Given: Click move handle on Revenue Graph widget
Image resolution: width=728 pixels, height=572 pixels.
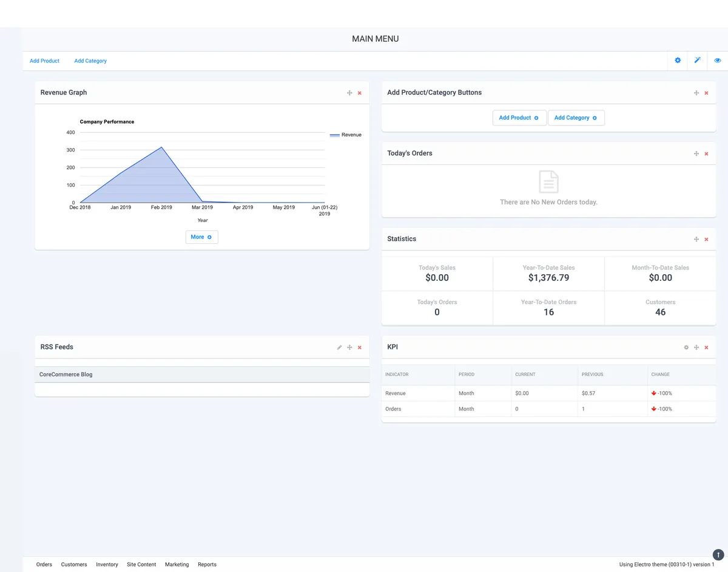Looking at the screenshot, I should pyautogui.click(x=349, y=93).
